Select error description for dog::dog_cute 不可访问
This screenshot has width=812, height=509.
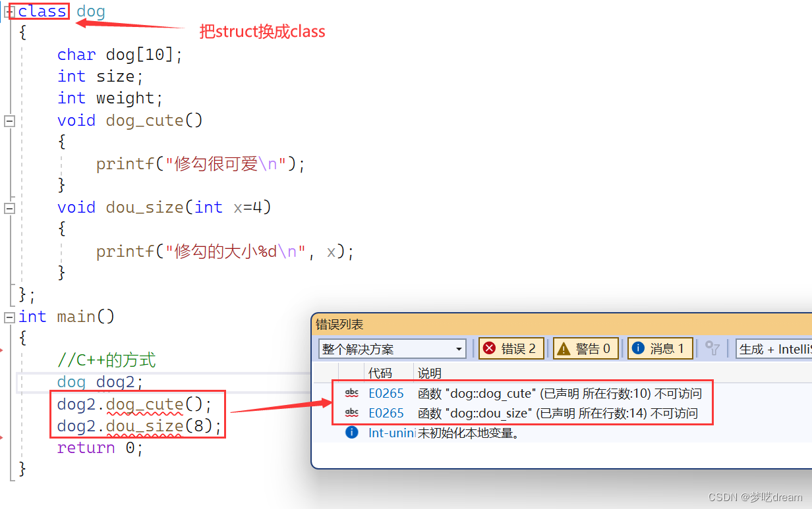[560, 394]
